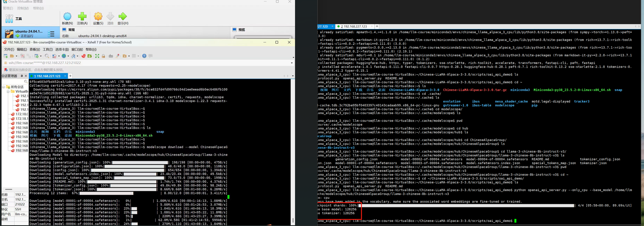
Task: Click the 显示(H) green arrow icon
Action: [x=122, y=17]
